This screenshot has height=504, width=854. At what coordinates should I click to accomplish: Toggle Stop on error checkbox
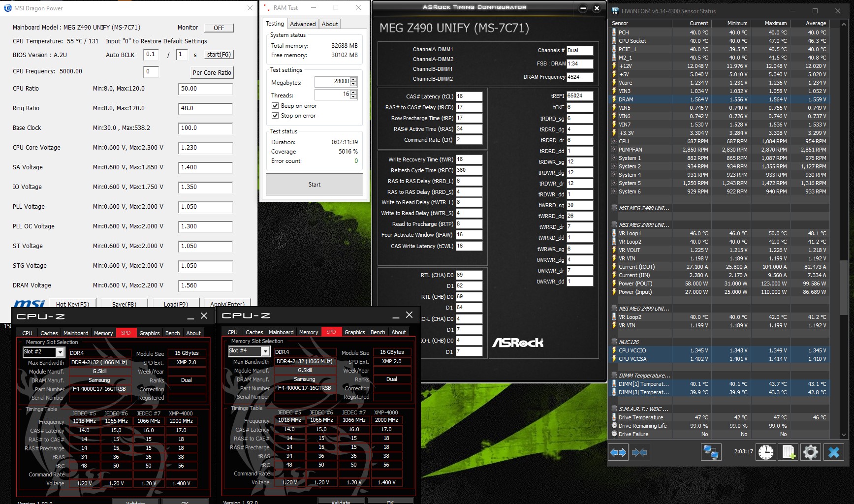[275, 116]
